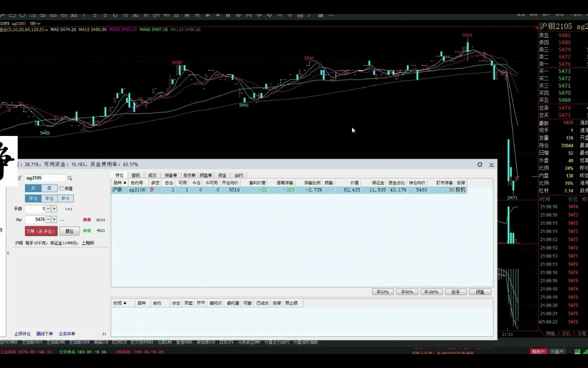
Task: Switch to the 持仓 tab
Action: tap(119, 175)
